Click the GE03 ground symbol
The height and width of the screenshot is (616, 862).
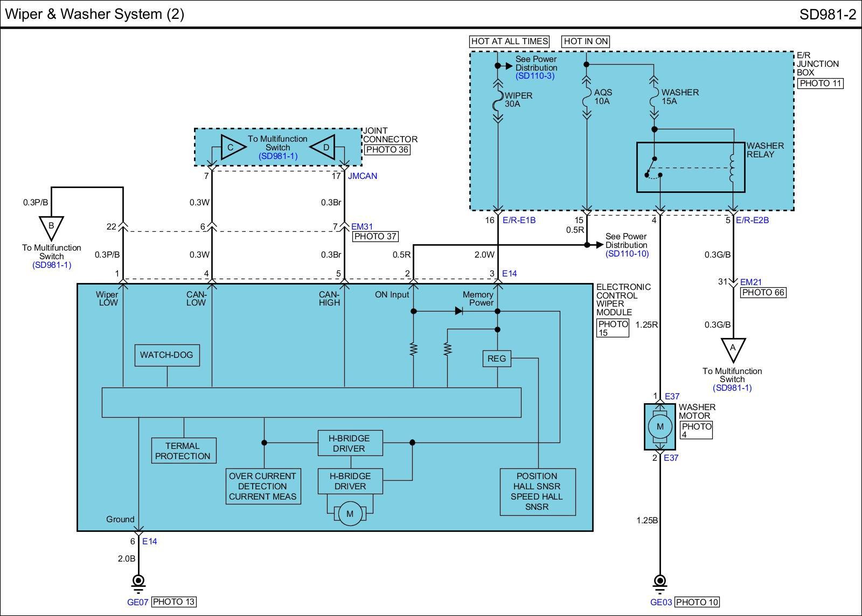pos(659,581)
